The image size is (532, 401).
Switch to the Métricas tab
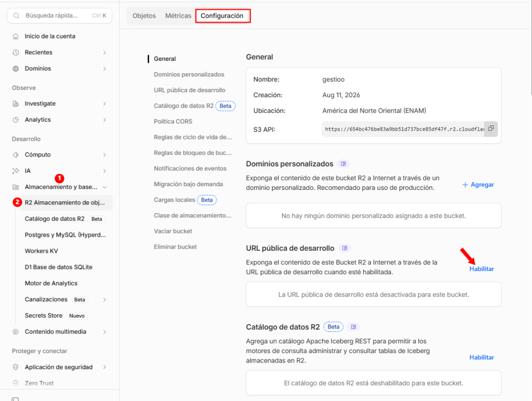[178, 16]
